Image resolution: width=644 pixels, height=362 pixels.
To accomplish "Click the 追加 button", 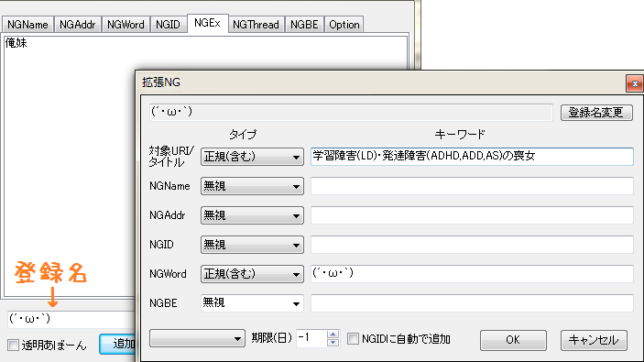I will [x=118, y=344].
